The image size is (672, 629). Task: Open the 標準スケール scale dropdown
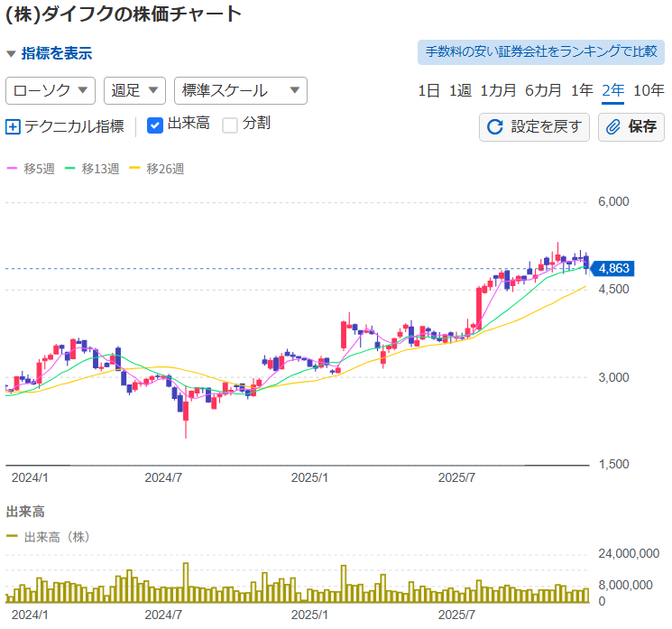(240, 90)
